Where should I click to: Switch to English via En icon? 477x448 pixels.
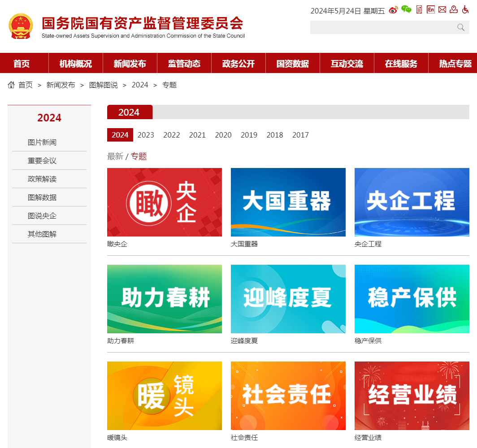(431, 9)
